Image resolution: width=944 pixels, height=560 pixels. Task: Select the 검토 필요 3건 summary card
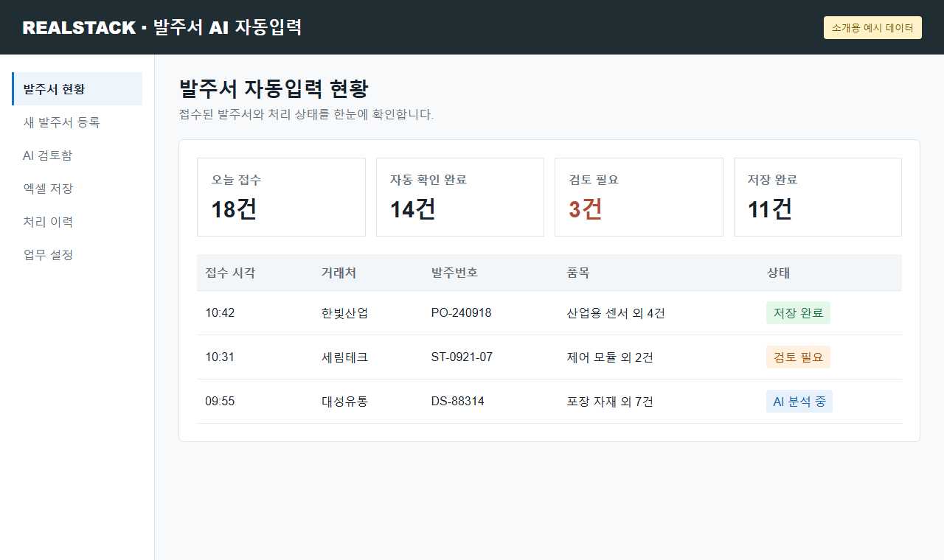click(639, 197)
